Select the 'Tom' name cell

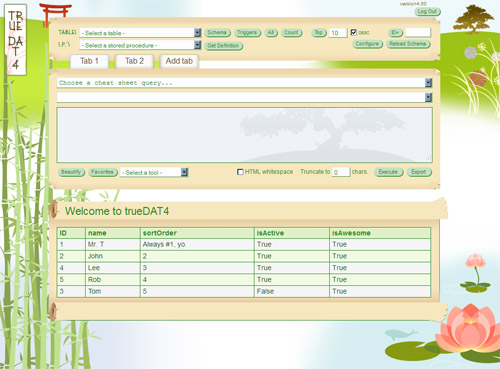pyautogui.click(x=113, y=291)
